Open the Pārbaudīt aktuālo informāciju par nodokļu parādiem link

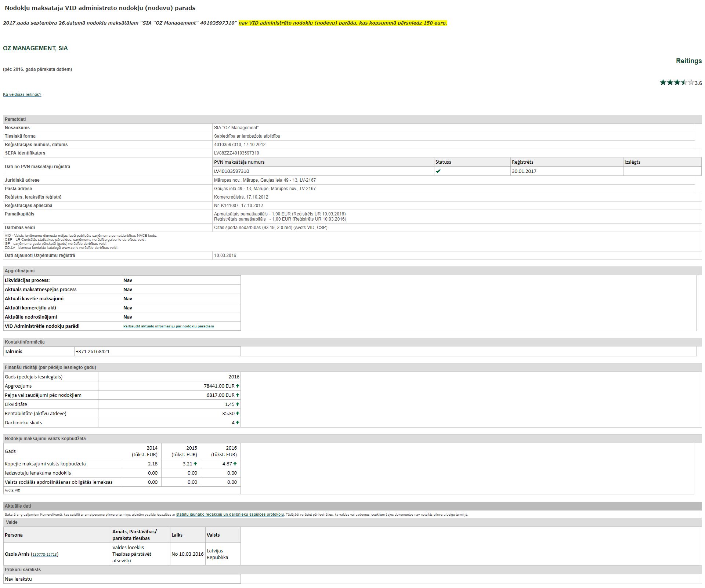pyautogui.click(x=169, y=326)
